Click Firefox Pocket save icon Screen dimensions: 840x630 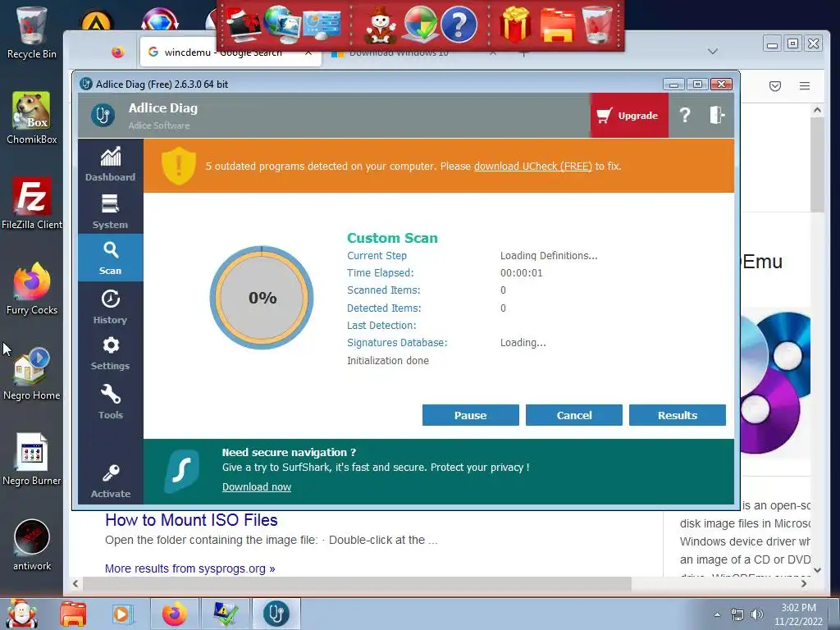(x=774, y=85)
